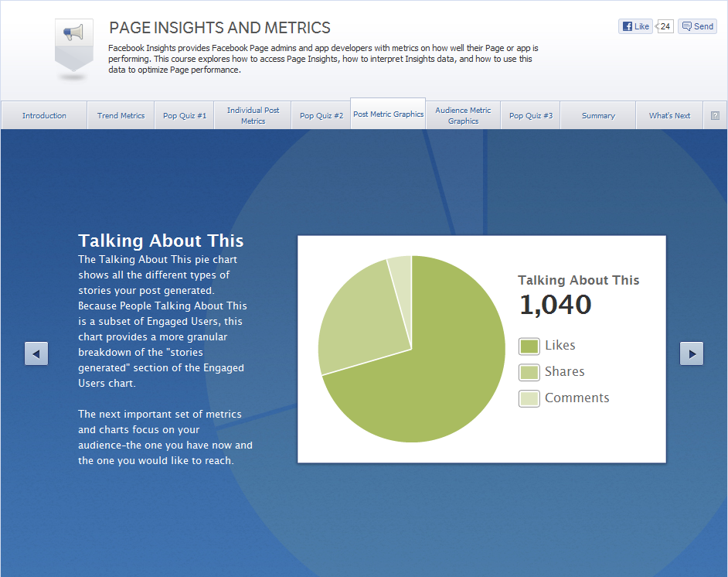
Task: Click the thin Comments pie slice
Action: pyautogui.click(x=402, y=288)
